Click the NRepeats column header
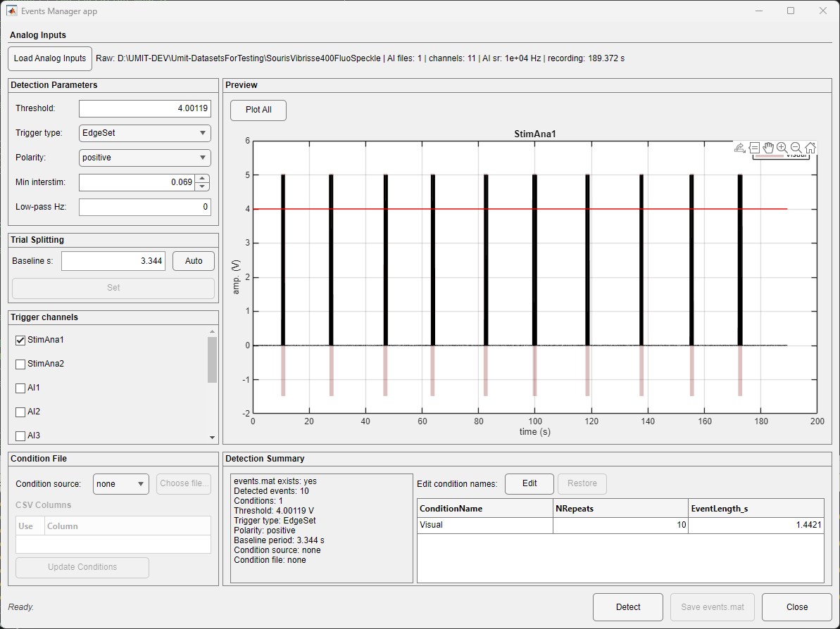The image size is (840, 629). coord(620,509)
